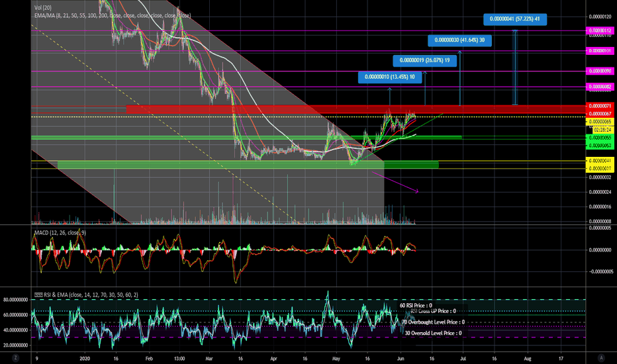Screen dimensions: 617x364
Task: Click the '70 Overbought Level Price : 0' label
Action: tap(433, 322)
